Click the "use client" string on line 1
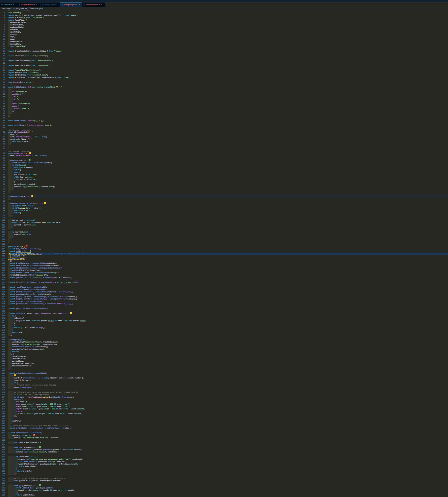This screenshot has width=448, height=497. tap(14, 13)
